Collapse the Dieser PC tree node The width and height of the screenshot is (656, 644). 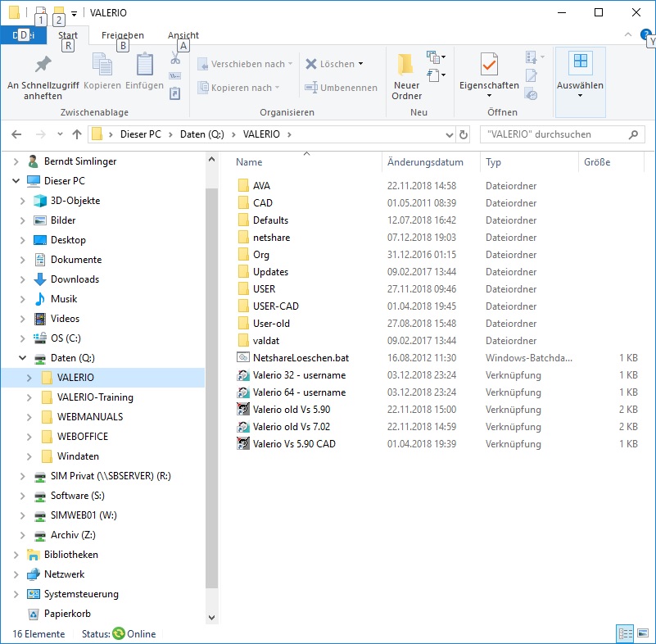16,181
